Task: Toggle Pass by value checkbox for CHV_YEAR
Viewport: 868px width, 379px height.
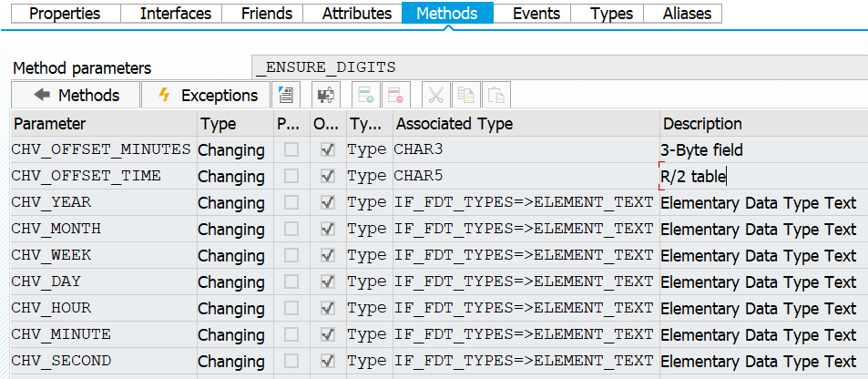Action: (291, 203)
